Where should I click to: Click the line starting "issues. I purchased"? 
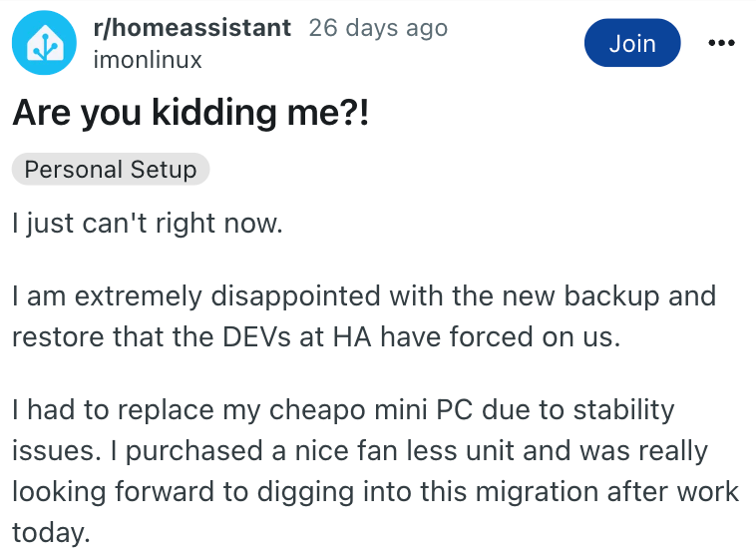coord(359,450)
